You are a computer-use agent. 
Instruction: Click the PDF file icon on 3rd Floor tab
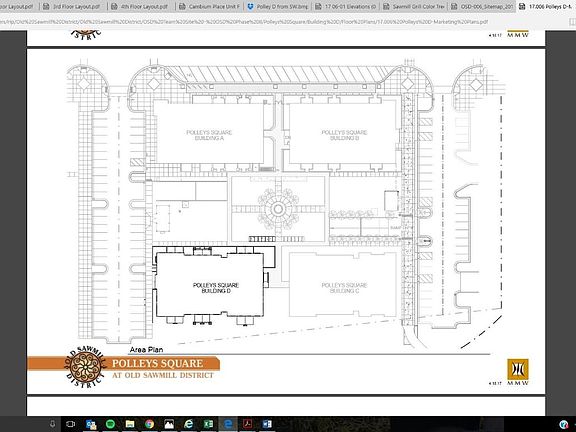pos(46,6)
